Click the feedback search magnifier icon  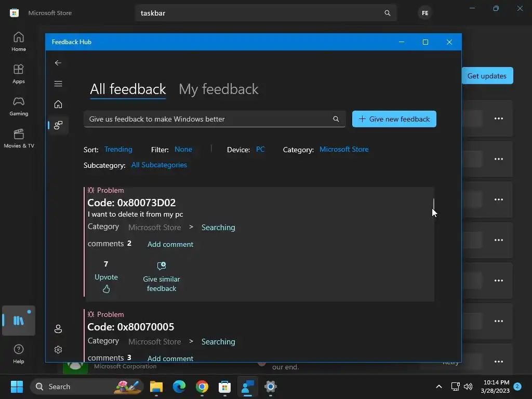[336, 119]
